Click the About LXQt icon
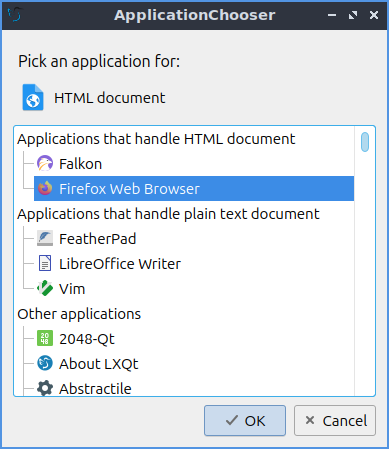This screenshot has height=449, width=389. [x=45, y=364]
